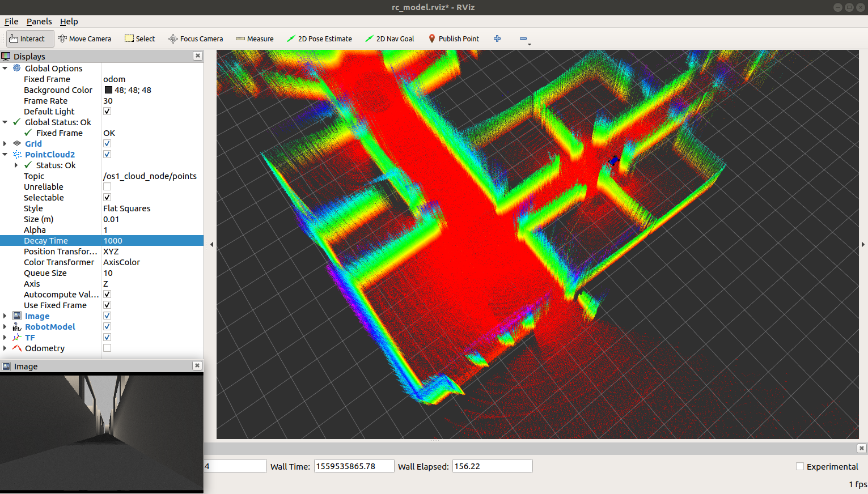868x494 pixels.
Task: Toggle the Selectable checkbox
Action: click(107, 197)
